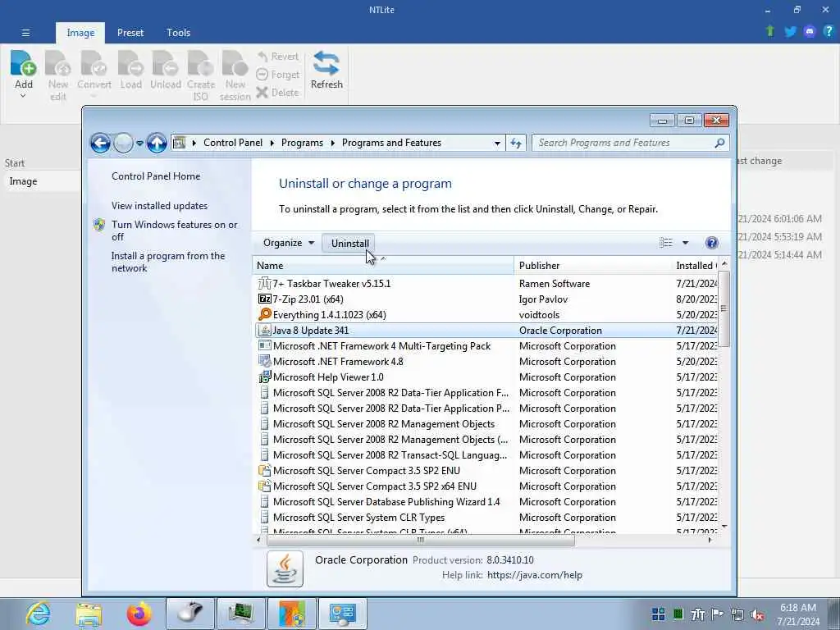Open Control Panel Home link
840x630 pixels.
[156, 176]
